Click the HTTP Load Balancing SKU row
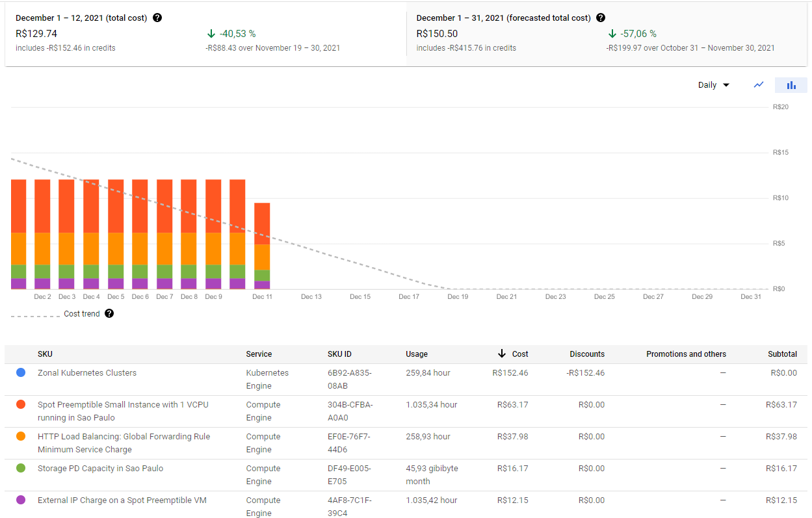The width and height of the screenshot is (812, 518). coord(408,443)
